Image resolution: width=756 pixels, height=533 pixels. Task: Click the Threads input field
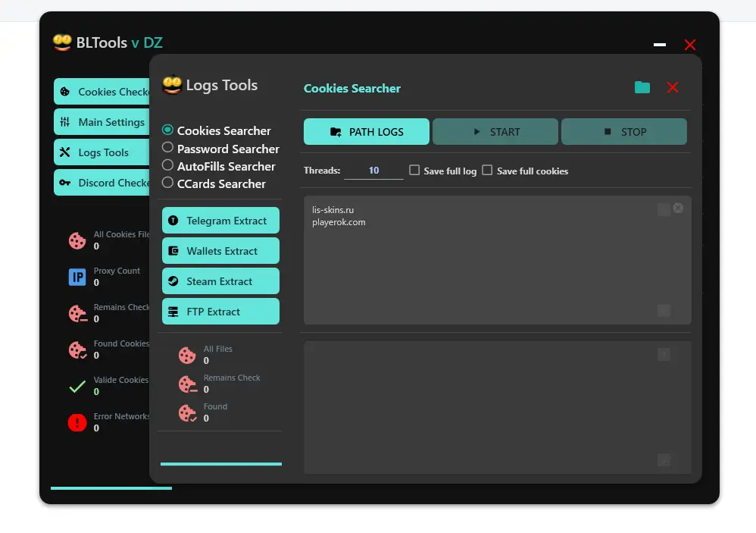tap(373, 170)
